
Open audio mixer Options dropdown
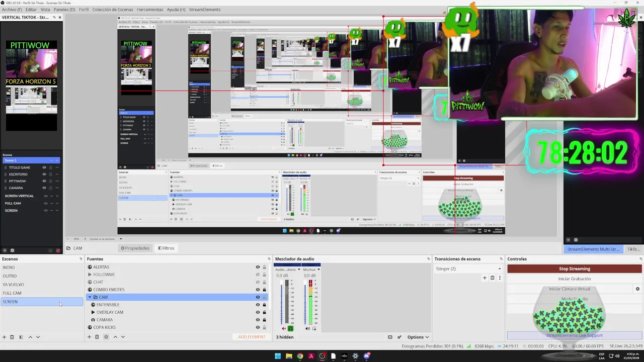(418, 337)
